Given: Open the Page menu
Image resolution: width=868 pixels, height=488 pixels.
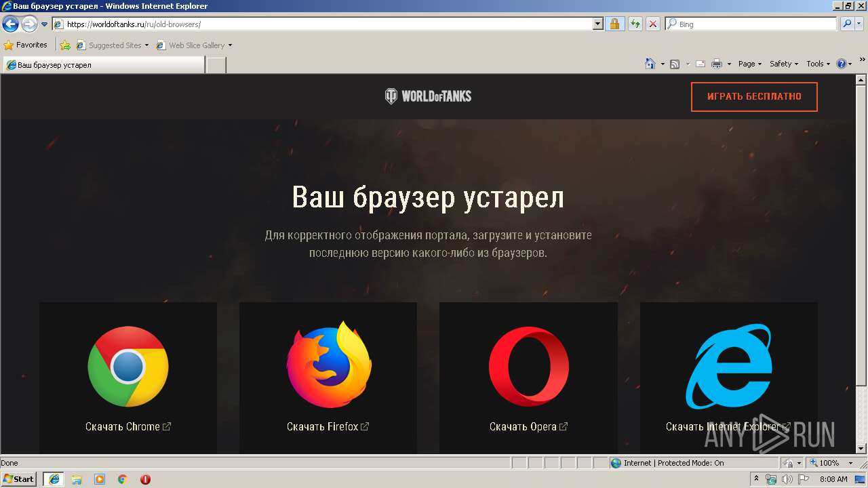Looking at the screenshot, I should point(750,64).
